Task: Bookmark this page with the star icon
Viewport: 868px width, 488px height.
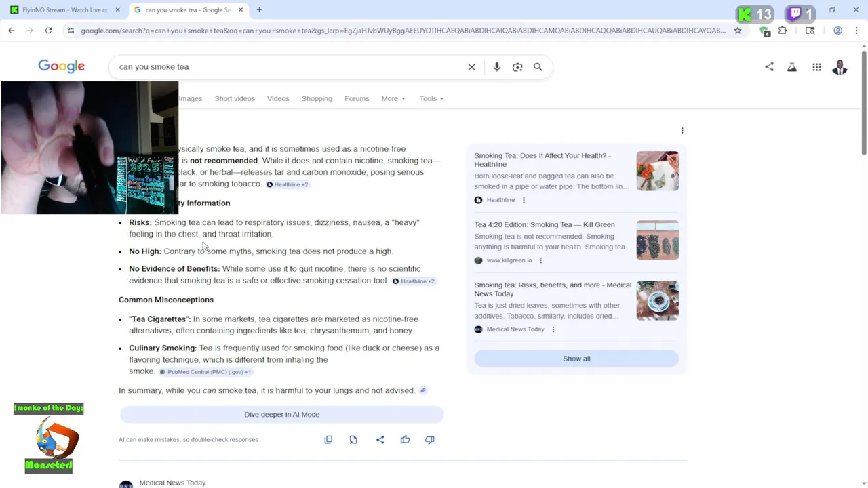Action: [x=738, y=30]
